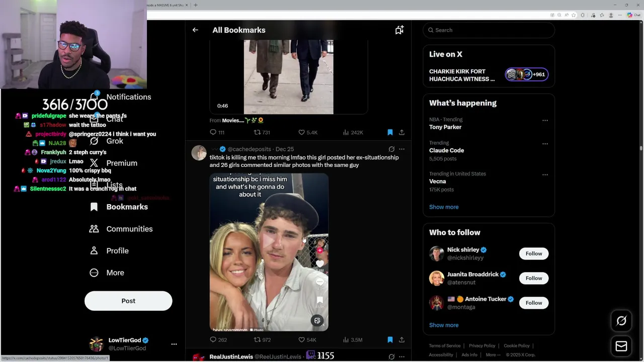Repost the cachedeposits post (972)
Image resolution: width=644 pixels, height=362 pixels.
point(262,340)
